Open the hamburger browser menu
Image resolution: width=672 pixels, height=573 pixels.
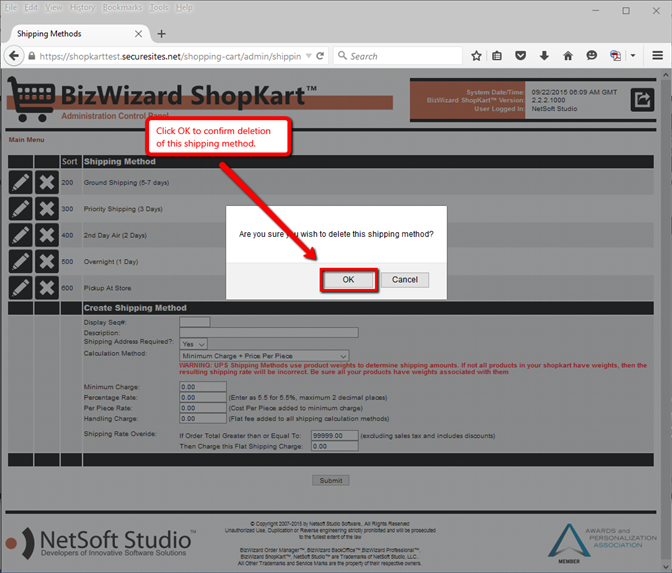(x=657, y=56)
